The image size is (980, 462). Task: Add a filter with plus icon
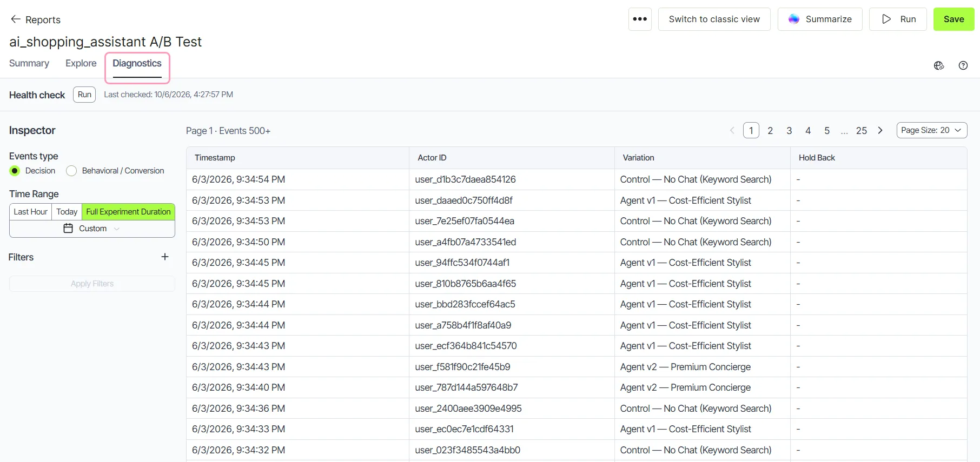(165, 257)
